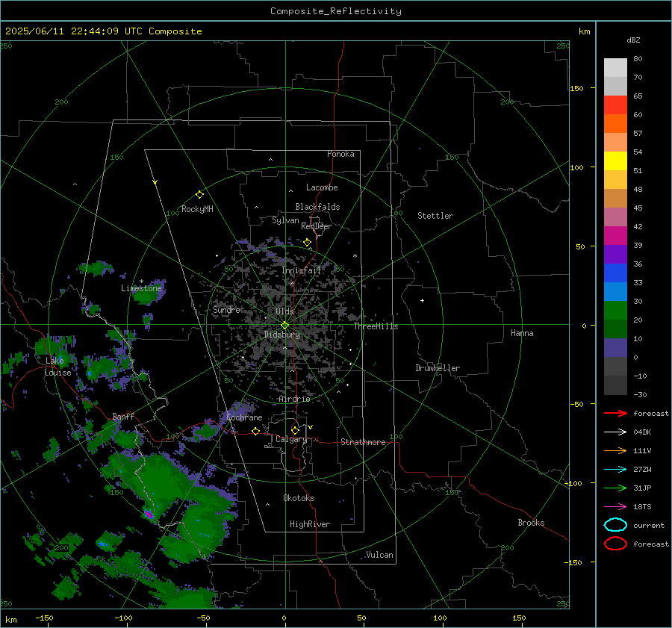Screen dimensions: 672x628
Task: Click the dBZ legend heading
Action: tap(633, 40)
